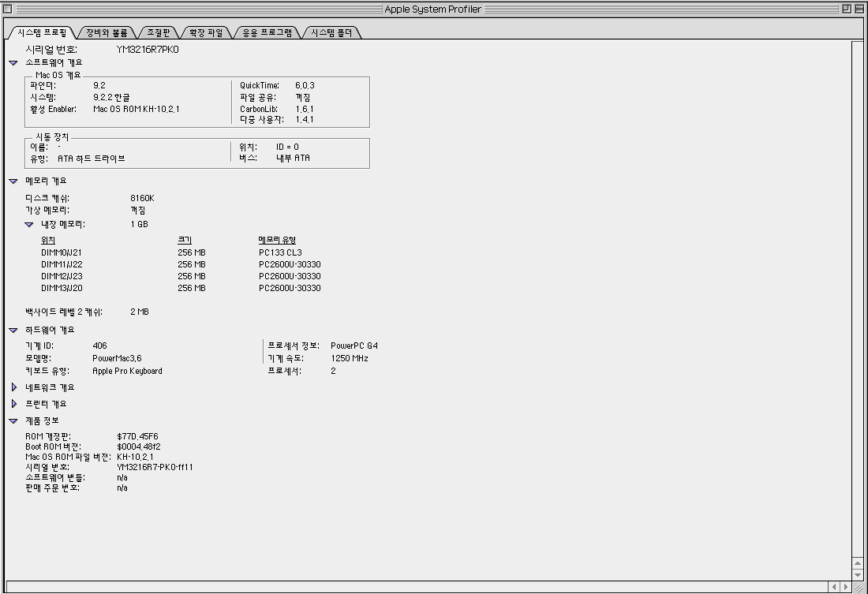Select the 시스템 프로필 tab
868x594 pixels.
[x=42, y=33]
